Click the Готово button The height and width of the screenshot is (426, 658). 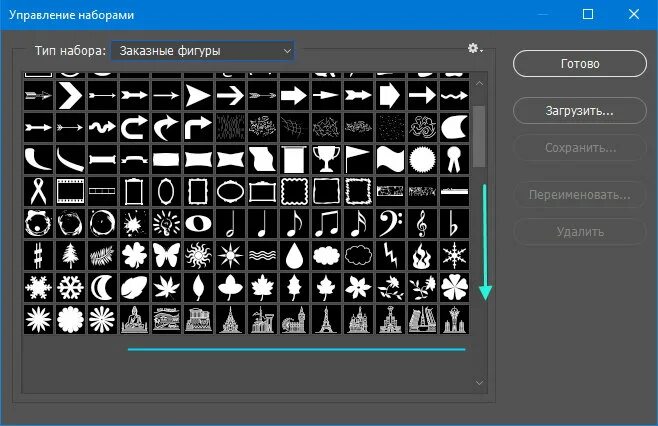tap(580, 64)
